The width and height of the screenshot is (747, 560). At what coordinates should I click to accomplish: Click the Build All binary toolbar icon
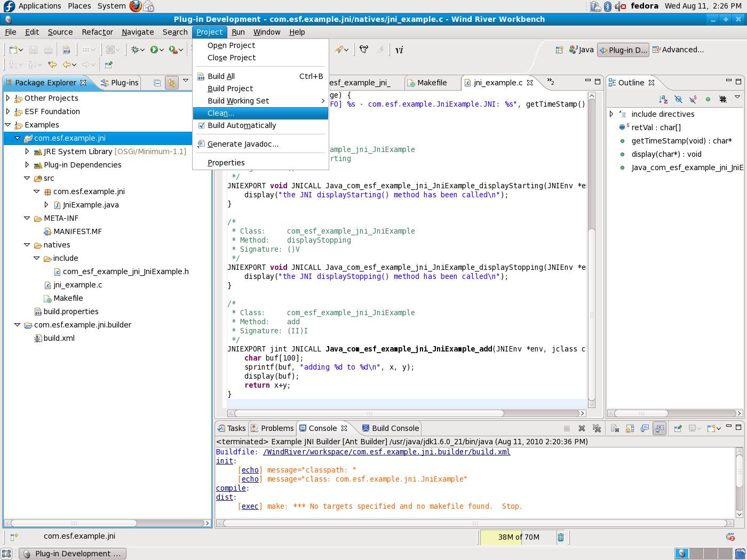(x=66, y=50)
